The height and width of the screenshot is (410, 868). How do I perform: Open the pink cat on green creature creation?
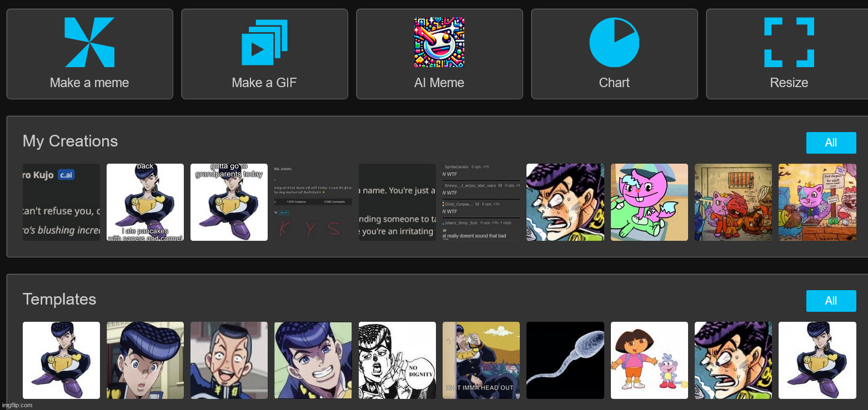(649, 202)
